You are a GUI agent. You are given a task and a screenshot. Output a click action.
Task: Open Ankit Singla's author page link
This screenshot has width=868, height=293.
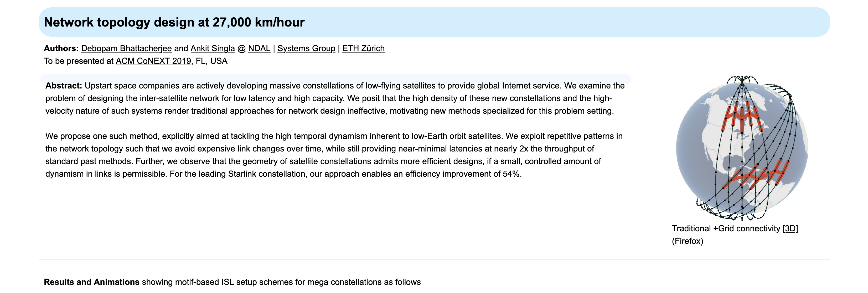[213, 49]
